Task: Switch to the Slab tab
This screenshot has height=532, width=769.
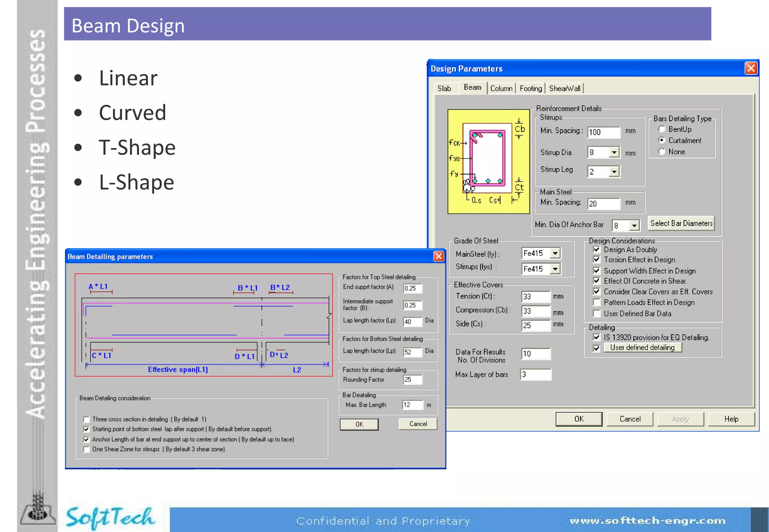Action: (444, 89)
